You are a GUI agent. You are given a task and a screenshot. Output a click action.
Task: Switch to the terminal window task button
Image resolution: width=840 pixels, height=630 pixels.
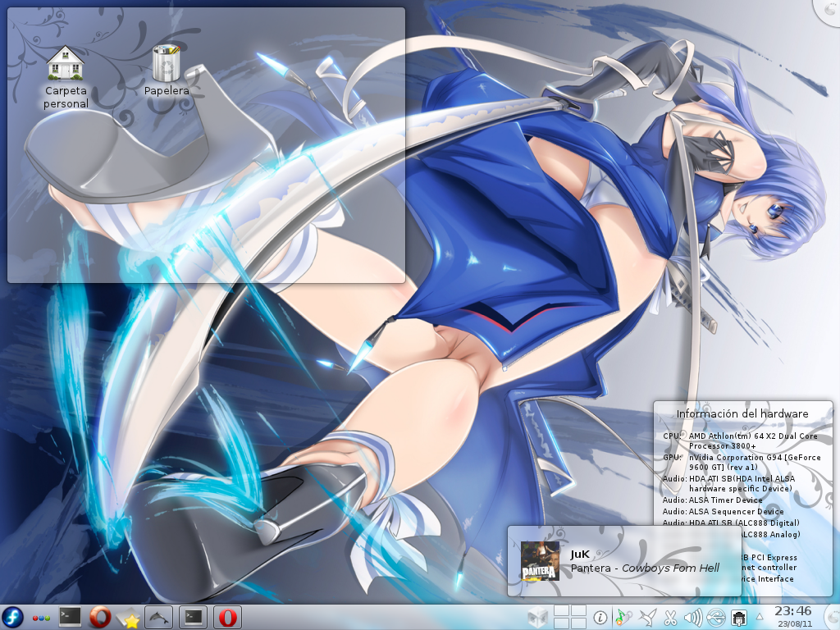(193, 617)
